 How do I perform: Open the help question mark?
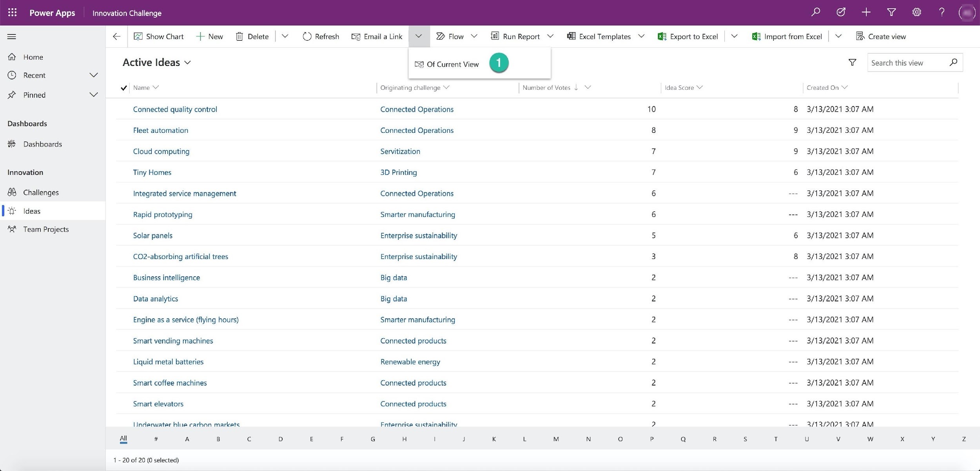tap(942, 12)
